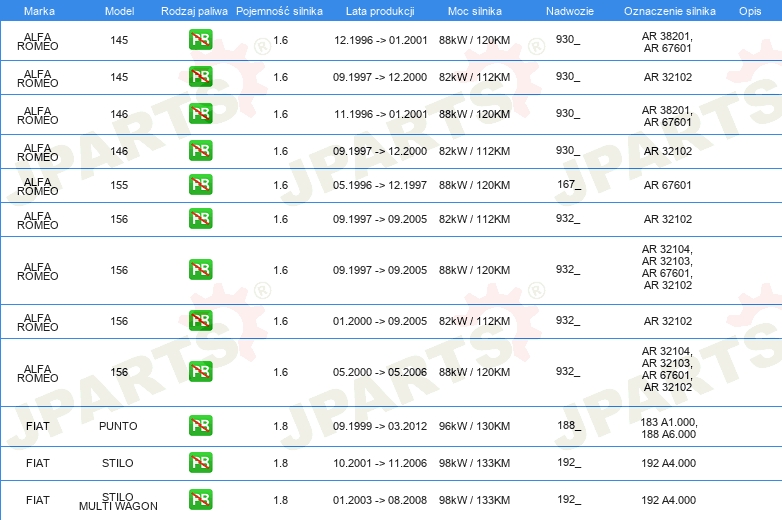Image resolution: width=782 pixels, height=520 pixels.
Task: Click engine capacity 1.6 in the 155 row
Action: pyautogui.click(x=281, y=185)
